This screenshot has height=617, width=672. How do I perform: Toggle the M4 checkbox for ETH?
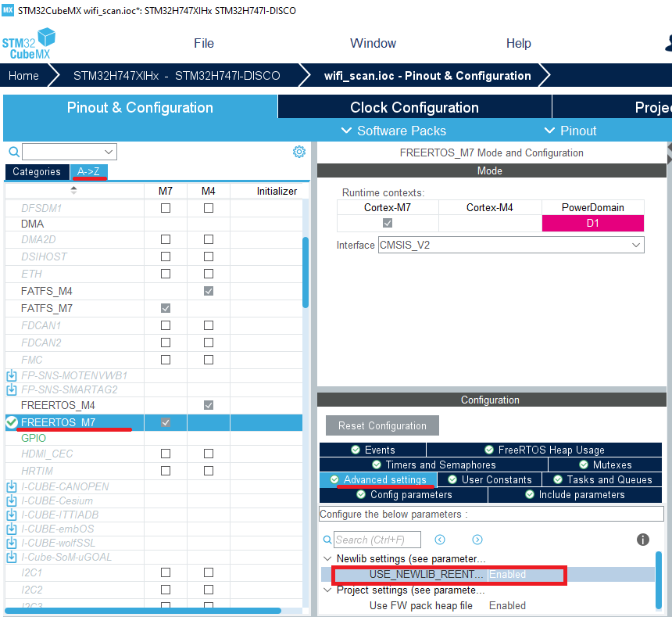pos(209,274)
